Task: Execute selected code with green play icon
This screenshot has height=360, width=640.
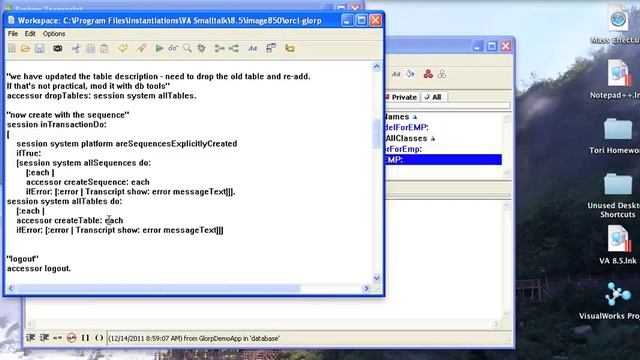Action: pos(159,49)
